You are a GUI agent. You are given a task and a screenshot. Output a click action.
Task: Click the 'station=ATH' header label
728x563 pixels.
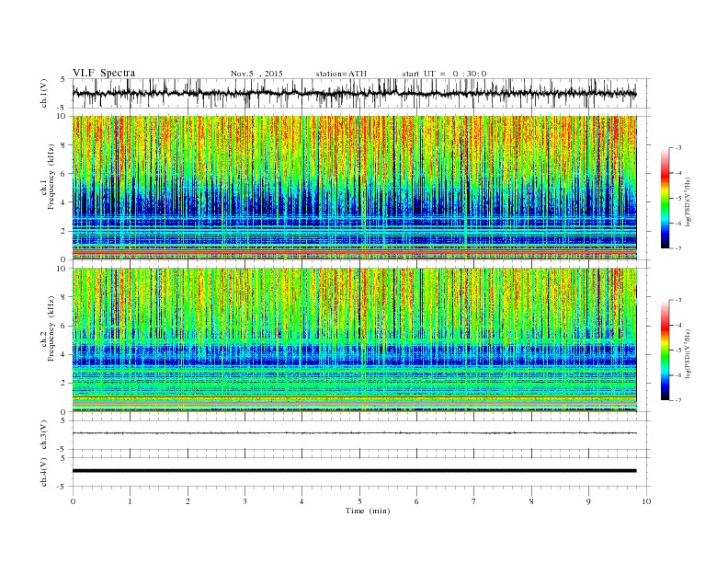pyautogui.click(x=341, y=74)
